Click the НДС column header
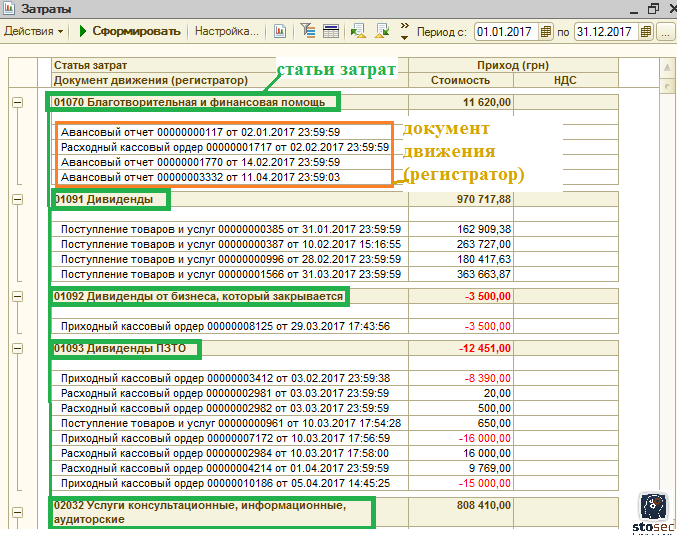 click(566, 80)
